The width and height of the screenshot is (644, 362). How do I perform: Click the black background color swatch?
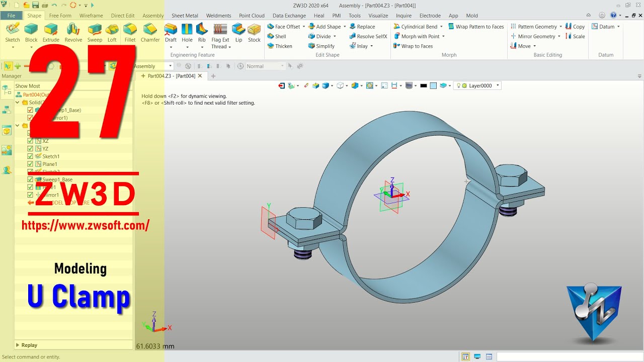tap(424, 86)
